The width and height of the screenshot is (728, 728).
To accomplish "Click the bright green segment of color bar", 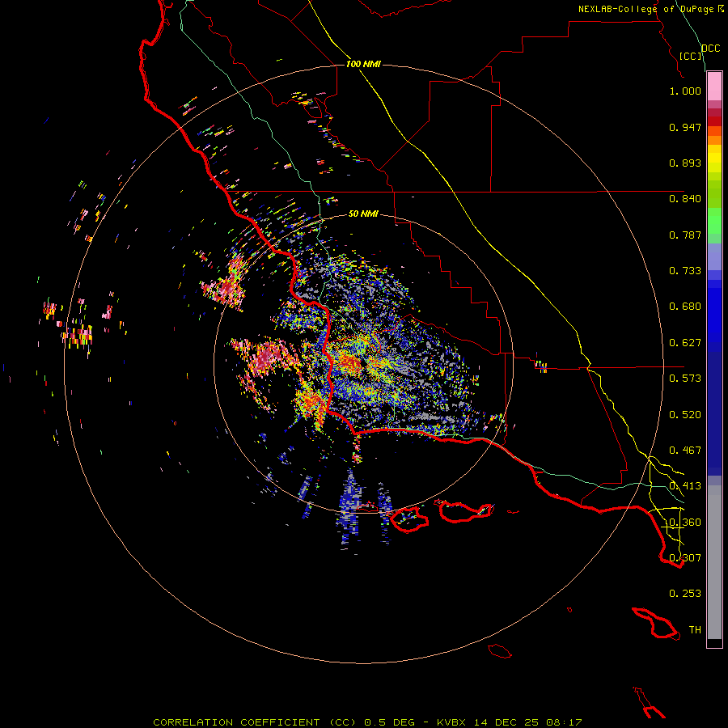I will pyautogui.click(x=714, y=221).
